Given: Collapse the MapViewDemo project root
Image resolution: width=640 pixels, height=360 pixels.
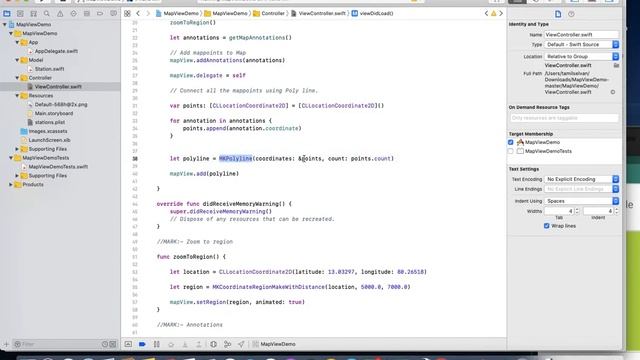Looking at the screenshot, I should [5, 24].
